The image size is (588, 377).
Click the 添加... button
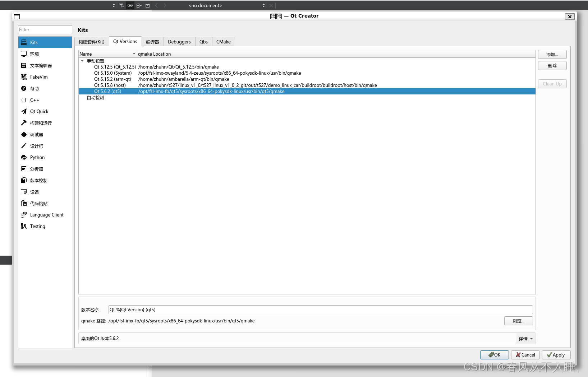552,55
